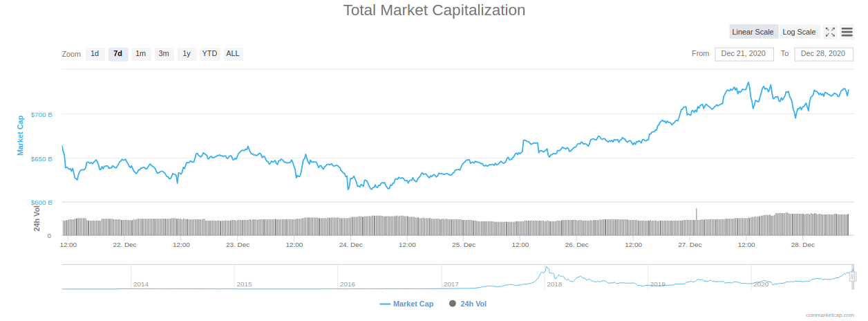
Task: Edit the To date field
Action: [823, 54]
